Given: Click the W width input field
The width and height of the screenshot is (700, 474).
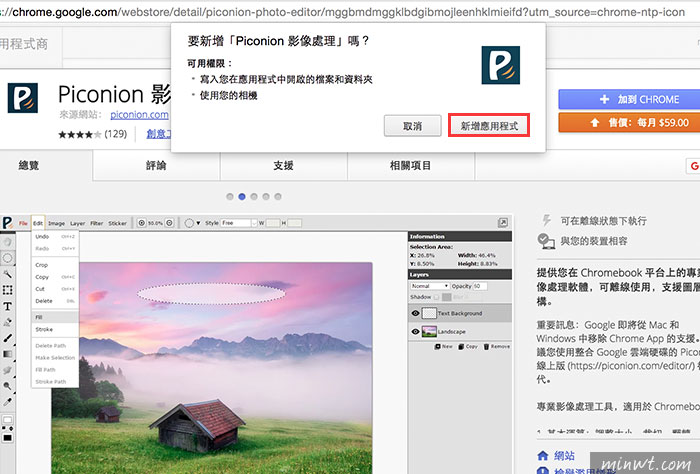Looking at the screenshot, I should (273, 223).
